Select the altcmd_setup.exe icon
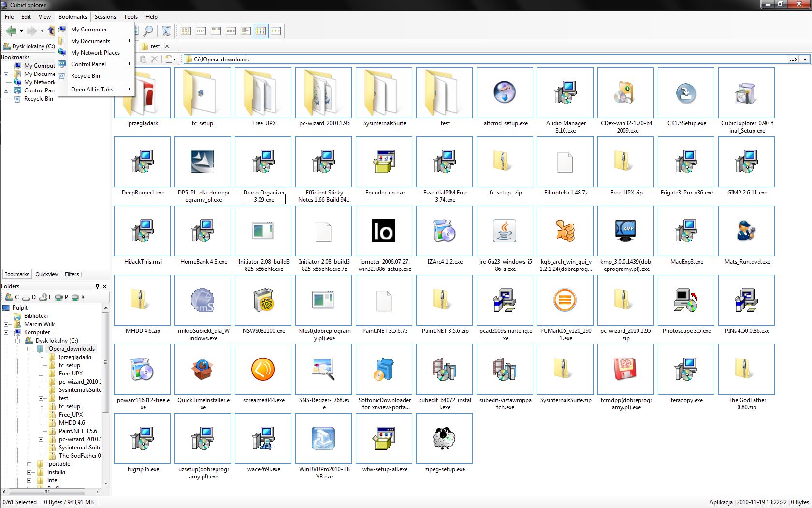812x508 pixels. tap(505, 92)
